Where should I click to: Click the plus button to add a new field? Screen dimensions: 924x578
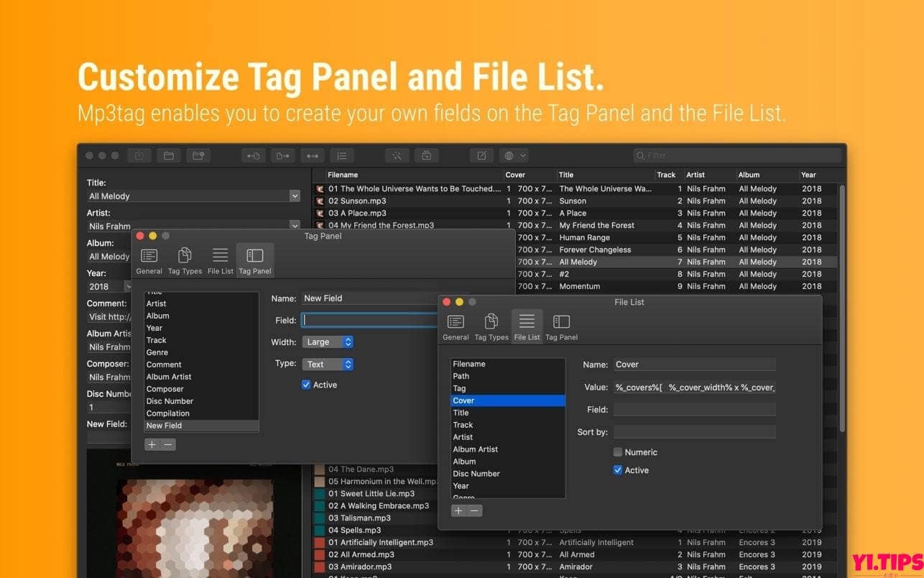[153, 444]
